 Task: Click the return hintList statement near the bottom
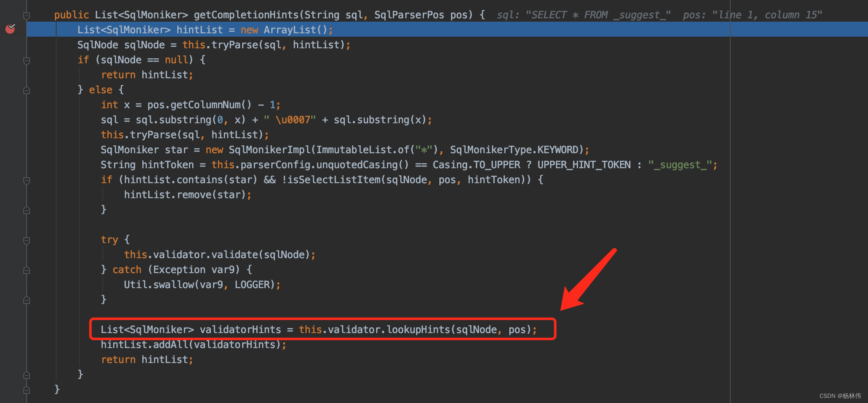click(x=146, y=359)
